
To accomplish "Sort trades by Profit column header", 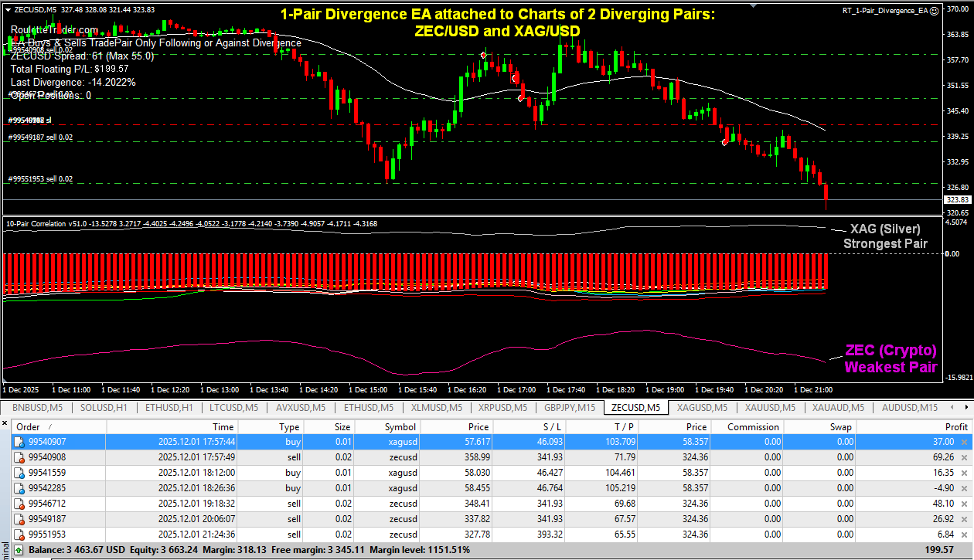I will click(x=955, y=426).
